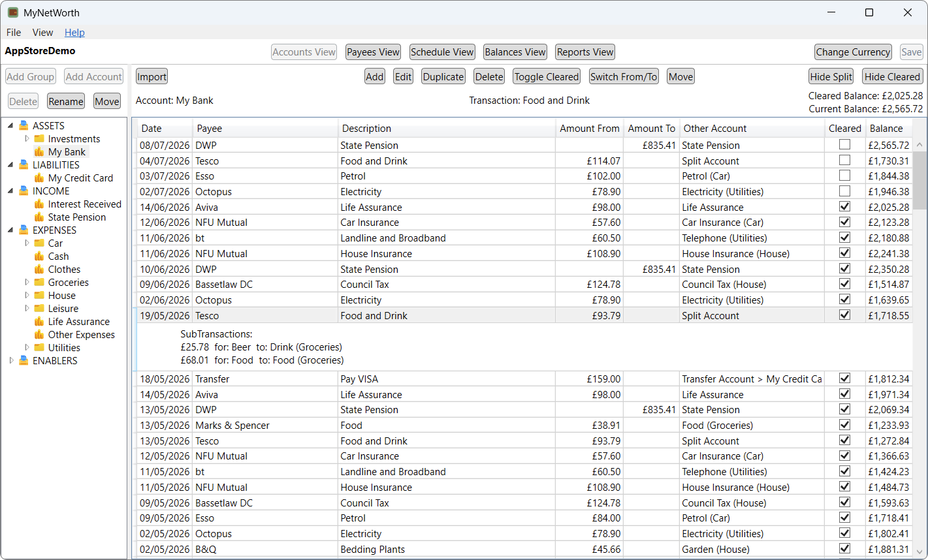Collapse the LIABILITIES tree group
The width and height of the screenshot is (928, 560).
(10, 164)
